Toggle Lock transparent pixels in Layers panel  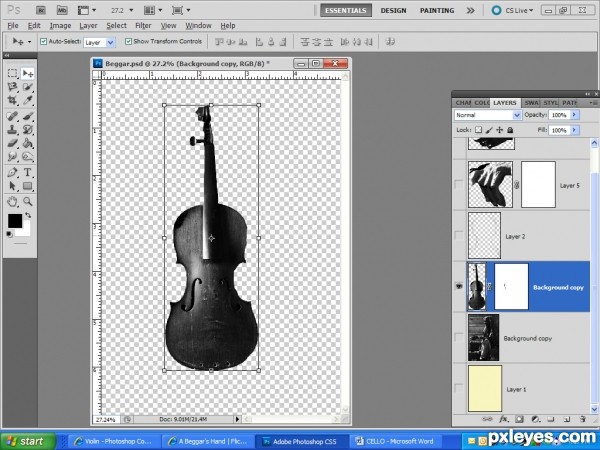[x=478, y=130]
